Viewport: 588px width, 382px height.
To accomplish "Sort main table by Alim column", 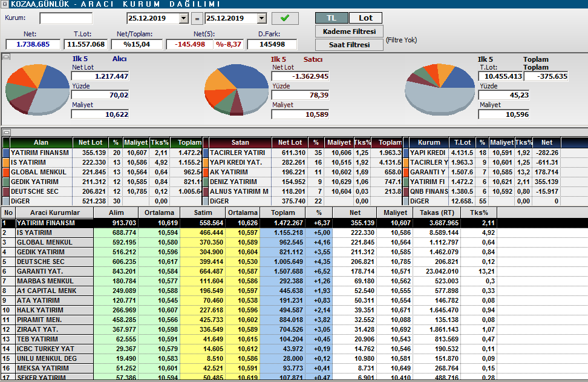I will 116,212.
